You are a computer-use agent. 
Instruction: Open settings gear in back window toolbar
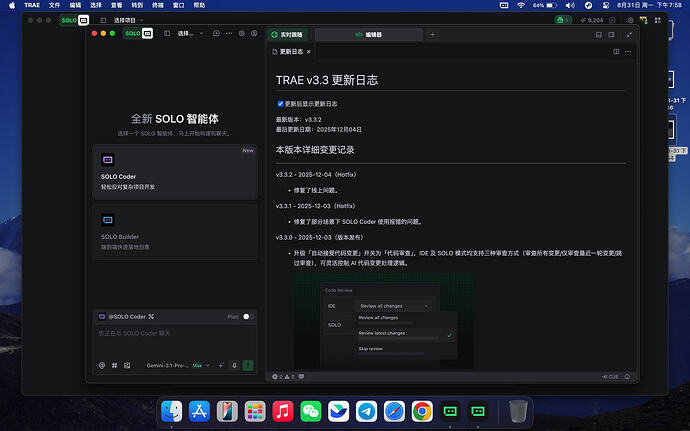tap(631, 20)
